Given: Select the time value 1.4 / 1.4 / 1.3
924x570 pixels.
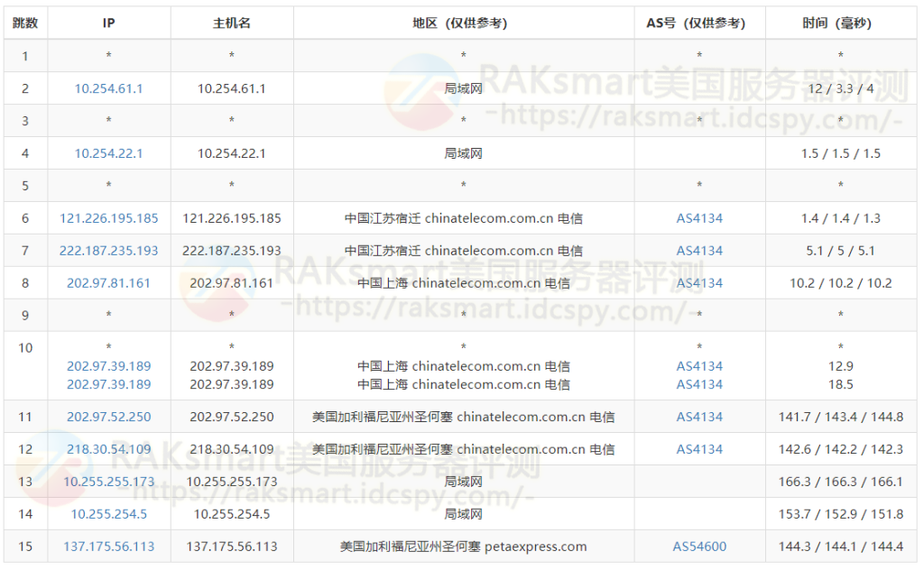Looking at the screenshot, I should pyautogui.click(x=841, y=218).
